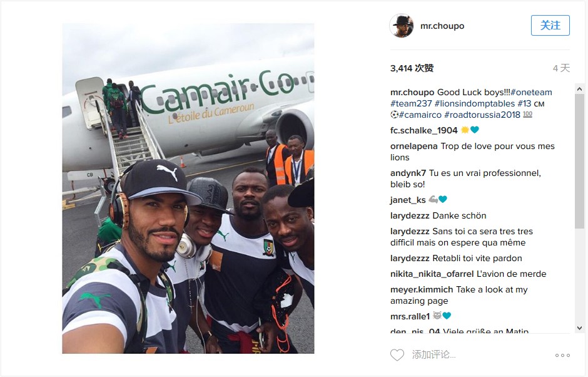
Task: Open nikita_nikita_ofarrel commenter profile
Action: pyautogui.click(x=432, y=274)
